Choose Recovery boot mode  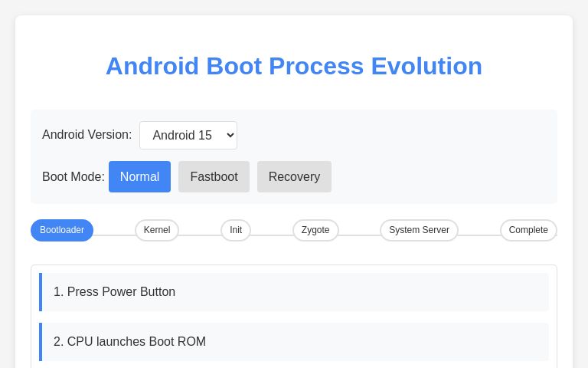pos(294,176)
